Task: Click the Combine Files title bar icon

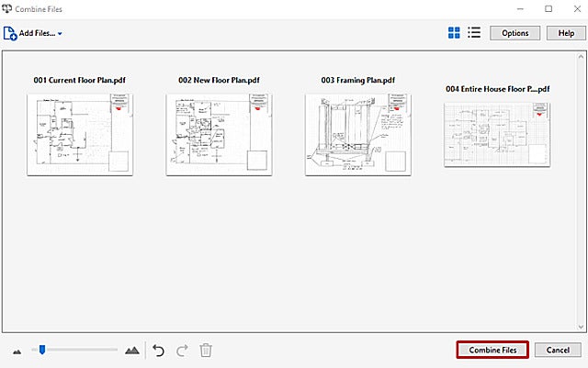Action: (6, 8)
